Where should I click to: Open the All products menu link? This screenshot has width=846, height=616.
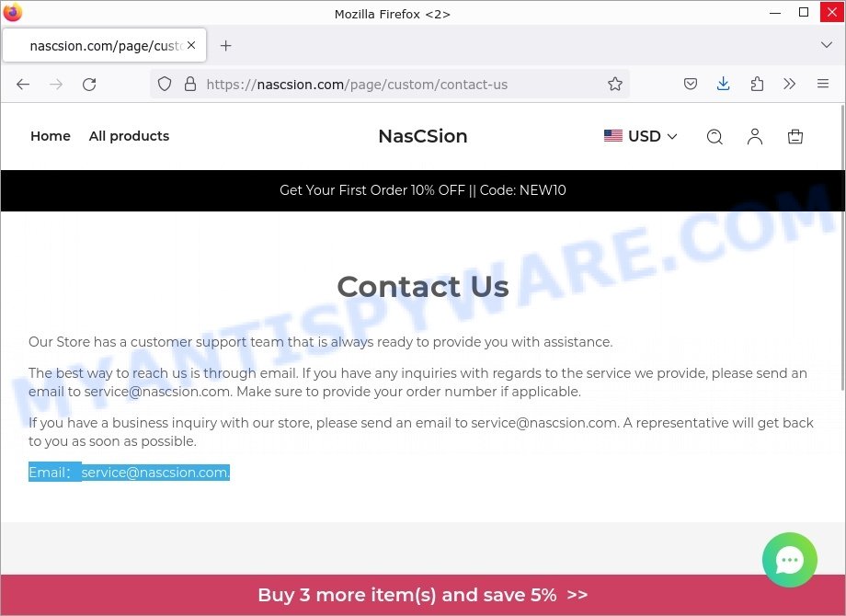[129, 136]
